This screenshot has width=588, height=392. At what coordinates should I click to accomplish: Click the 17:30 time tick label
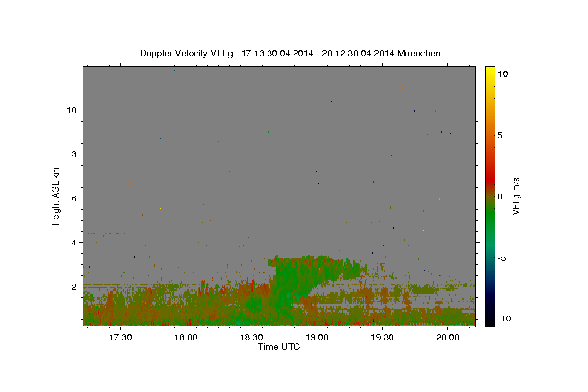pos(120,337)
